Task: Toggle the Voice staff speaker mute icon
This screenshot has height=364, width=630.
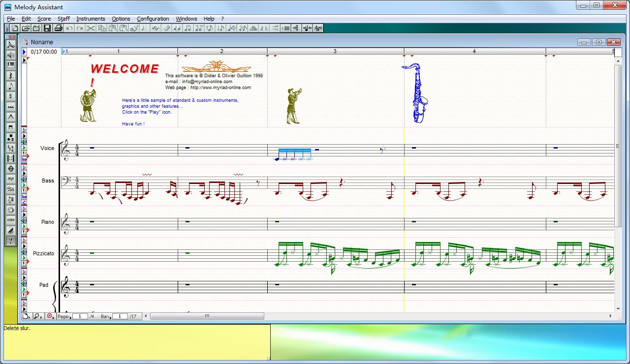Action: (24, 142)
